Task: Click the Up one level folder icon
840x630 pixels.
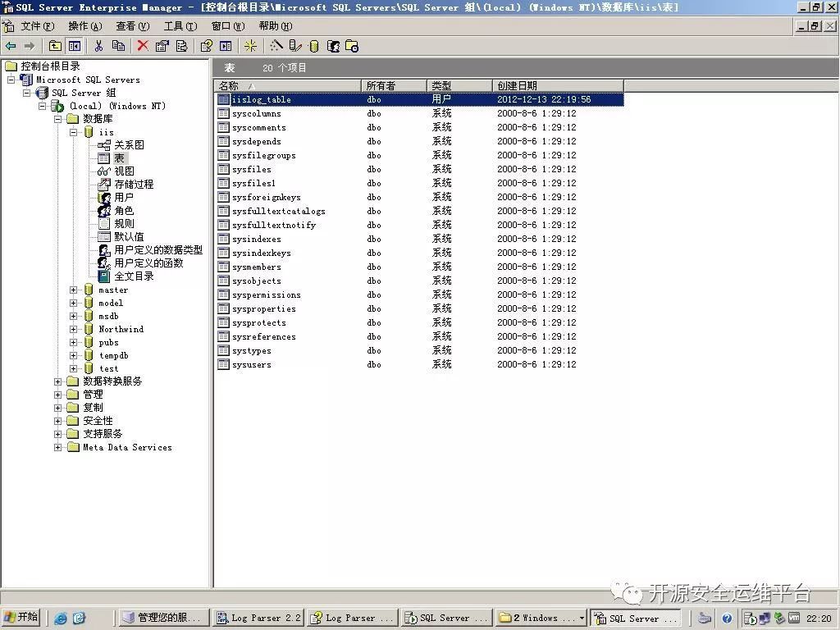Action: tap(55, 46)
